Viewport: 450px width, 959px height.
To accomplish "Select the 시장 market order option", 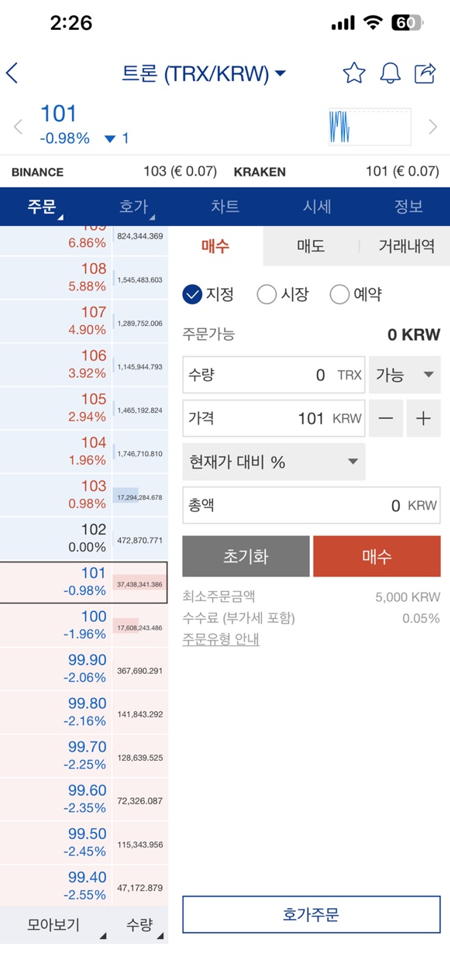I will click(282, 295).
